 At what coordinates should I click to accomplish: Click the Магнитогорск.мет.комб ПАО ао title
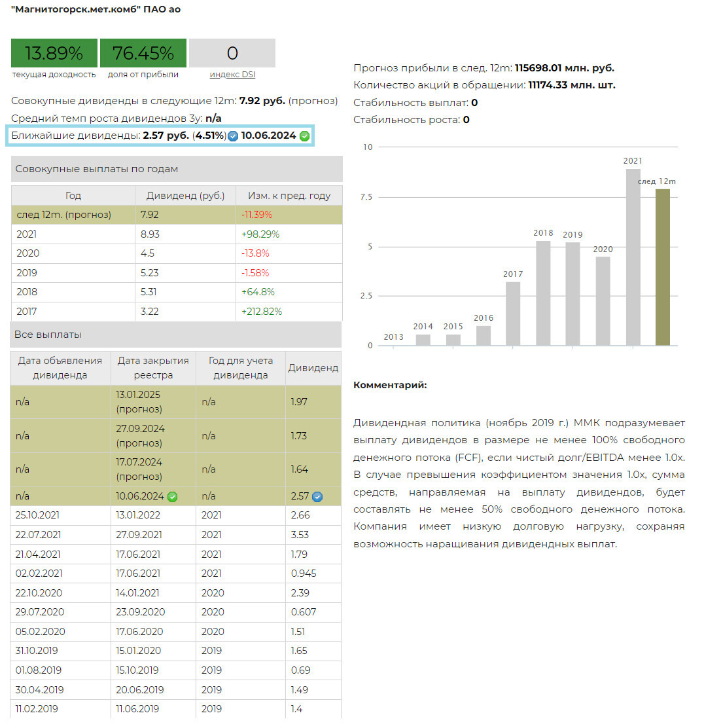[96, 10]
